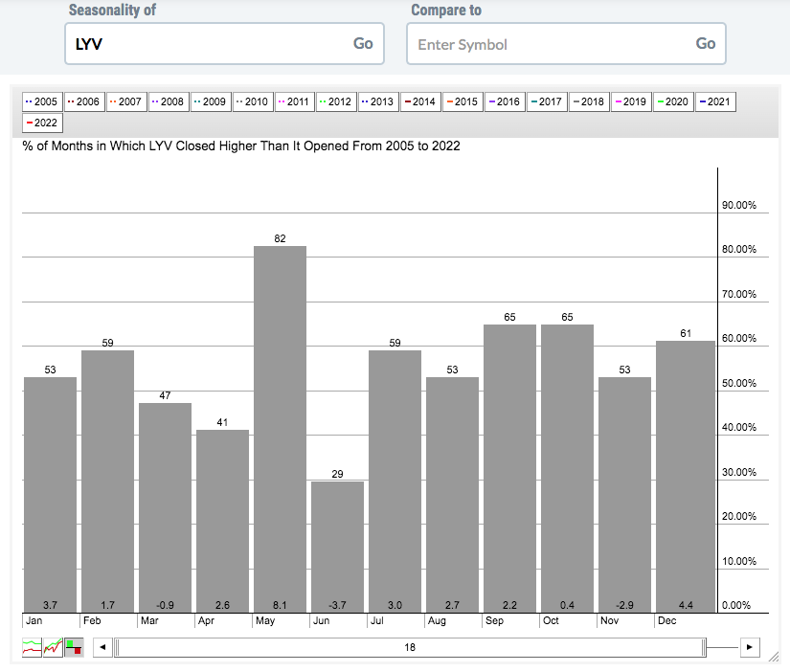The width and height of the screenshot is (790, 672).
Task: Click the May average return value 8.1
Action: (x=281, y=605)
